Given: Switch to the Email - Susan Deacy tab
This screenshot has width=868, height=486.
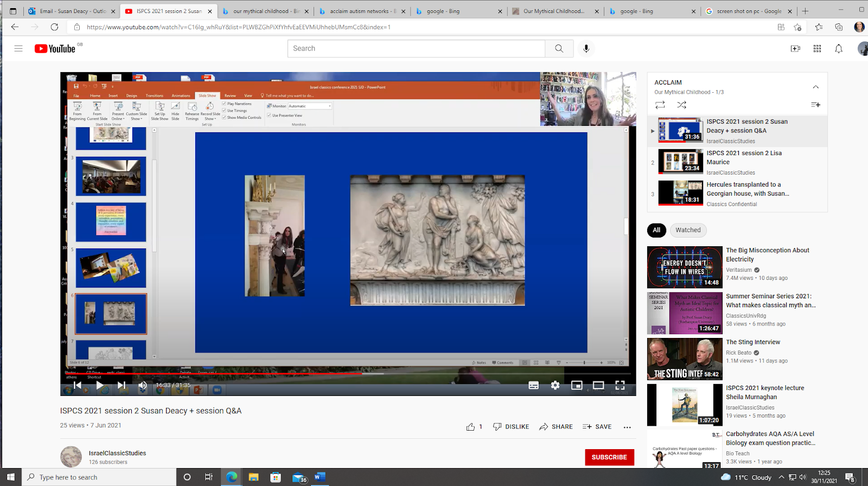Looking at the screenshot, I should click(x=72, y=11).
